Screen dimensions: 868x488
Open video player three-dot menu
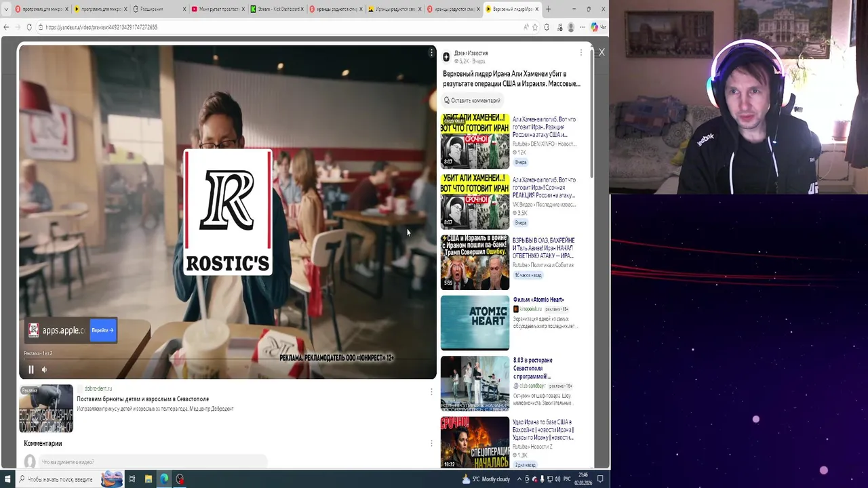[431, 52]
